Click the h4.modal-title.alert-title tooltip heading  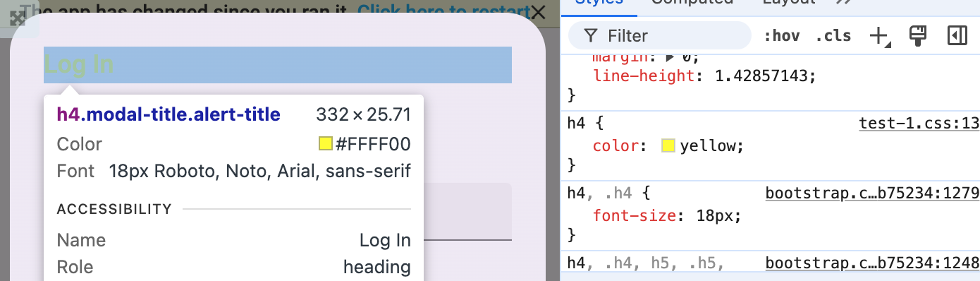(169, 114)
